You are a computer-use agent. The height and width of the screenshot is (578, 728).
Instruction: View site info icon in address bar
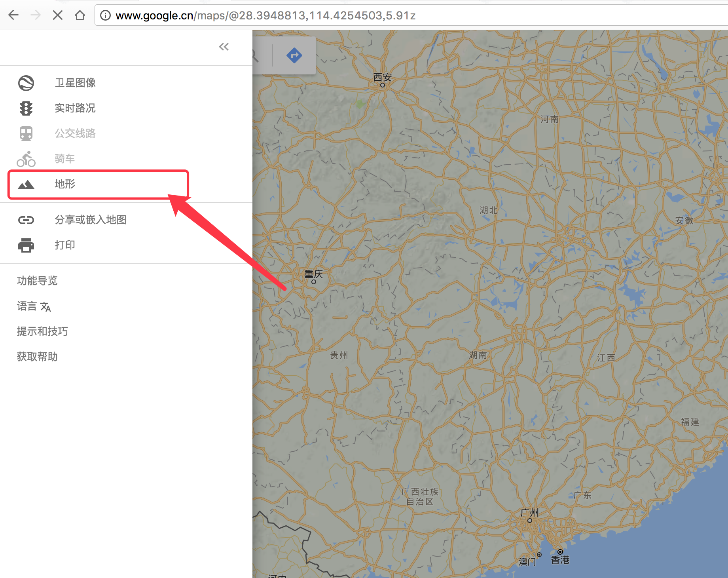[x=105, y=15]
